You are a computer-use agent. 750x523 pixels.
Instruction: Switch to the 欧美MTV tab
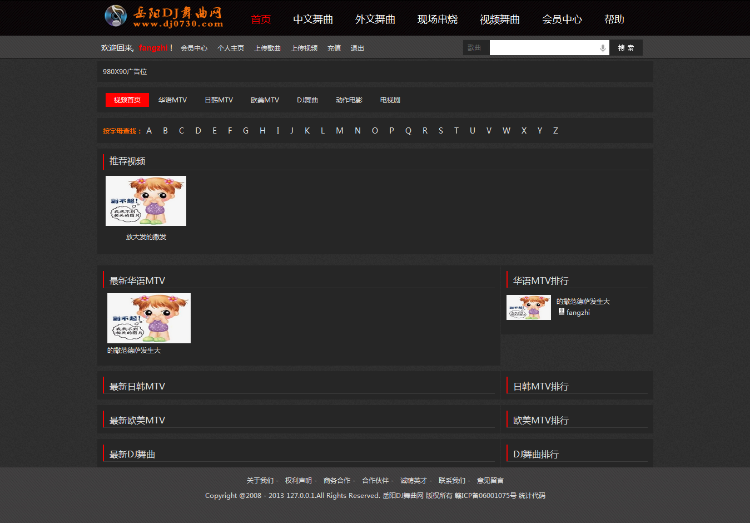(x=265, y=100)
